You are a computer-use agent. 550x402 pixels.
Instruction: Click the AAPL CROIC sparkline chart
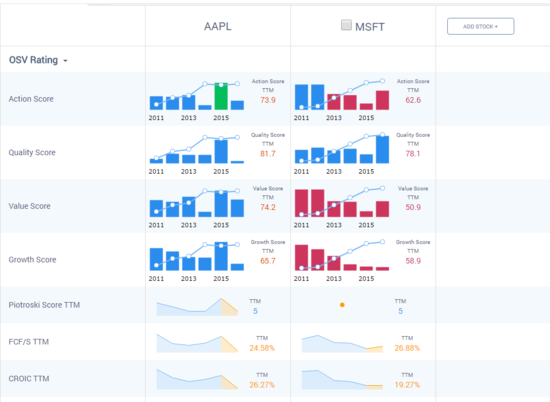coord(197,379)
